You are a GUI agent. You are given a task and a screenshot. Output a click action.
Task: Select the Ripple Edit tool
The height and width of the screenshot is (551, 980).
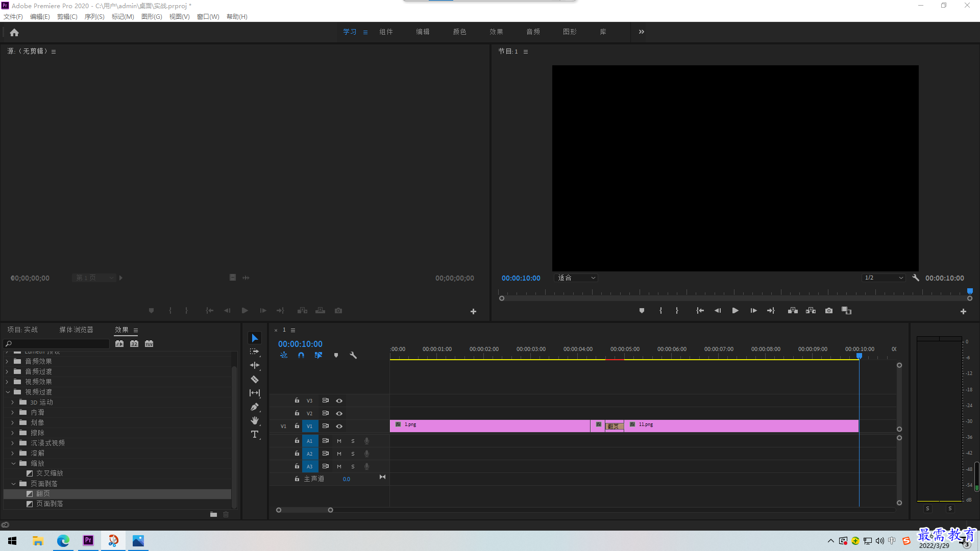(255, 365)
